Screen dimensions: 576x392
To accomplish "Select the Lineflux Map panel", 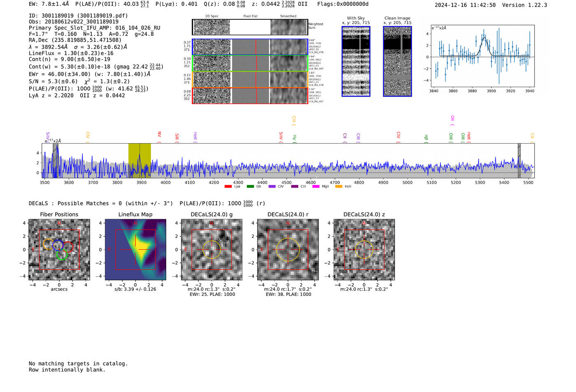I will [x=135, y=249].
